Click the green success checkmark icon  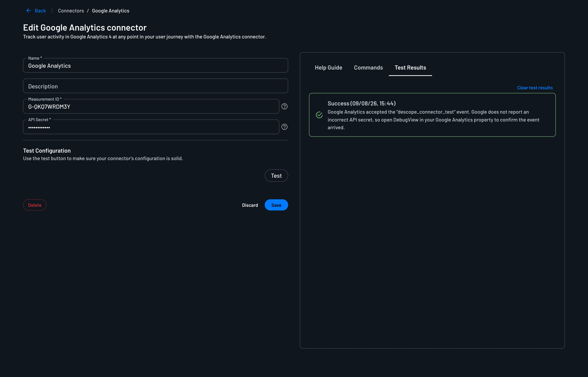pos(319,115)
